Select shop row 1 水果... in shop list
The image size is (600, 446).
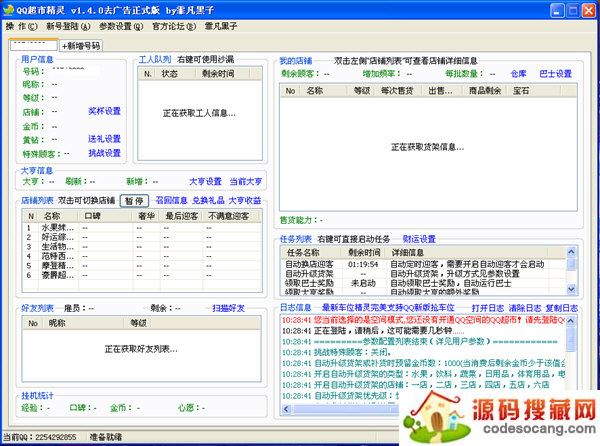tap(142, 228)
